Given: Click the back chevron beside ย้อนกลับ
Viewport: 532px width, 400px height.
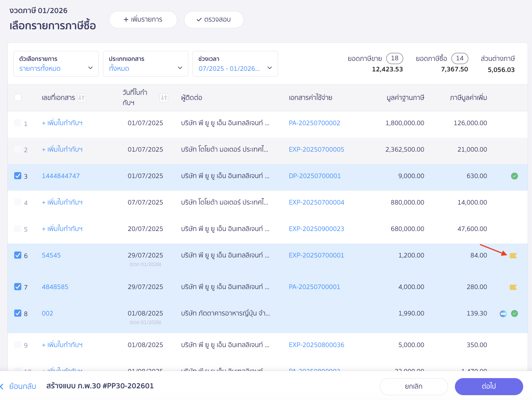Looking at the screenshot, I should 2,386.
